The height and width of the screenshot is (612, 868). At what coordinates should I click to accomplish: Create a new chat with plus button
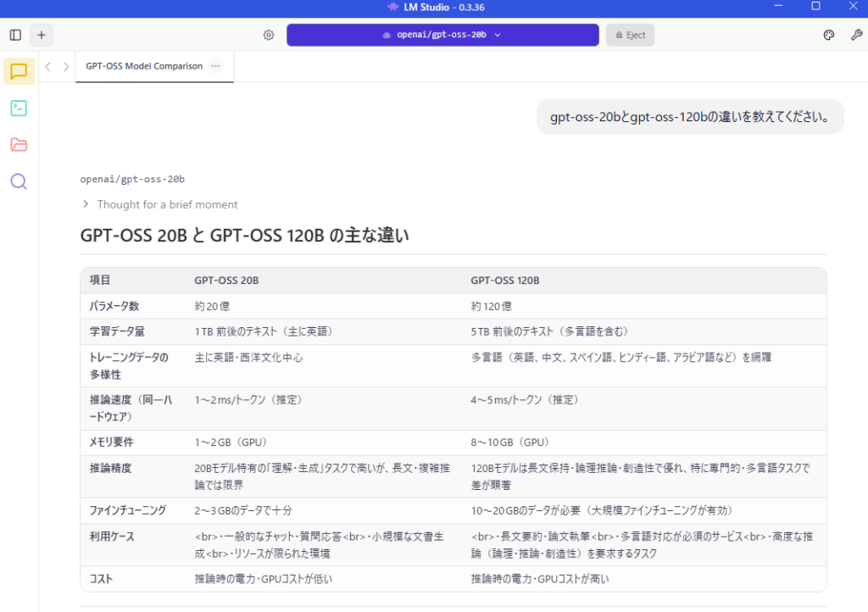42,35
